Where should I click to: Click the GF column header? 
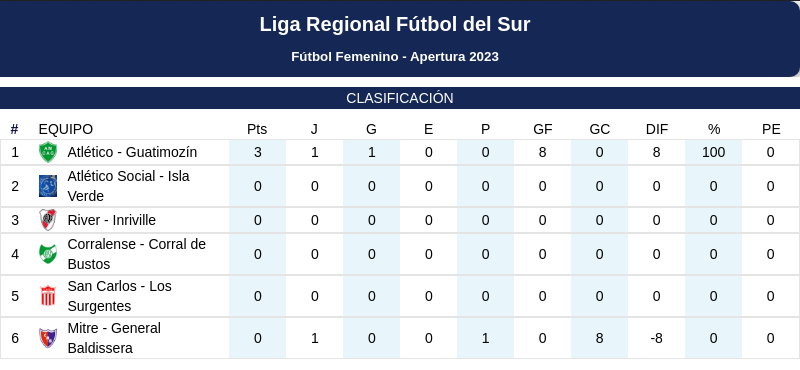pos(542,130)
